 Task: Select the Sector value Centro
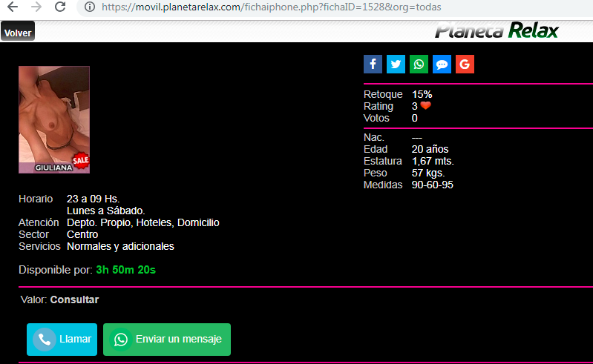[x=82, y=234]
